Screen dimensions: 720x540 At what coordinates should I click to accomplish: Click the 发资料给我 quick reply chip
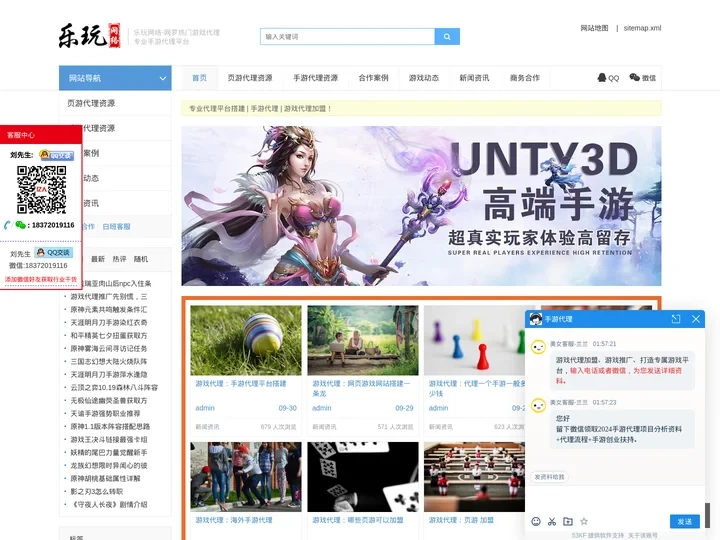click(549, 477)
